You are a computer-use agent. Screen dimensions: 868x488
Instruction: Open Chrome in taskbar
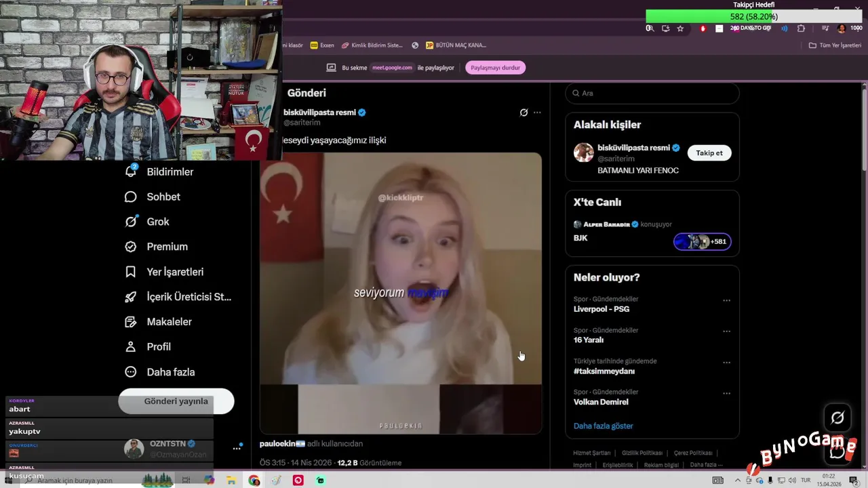coord(254,481)
